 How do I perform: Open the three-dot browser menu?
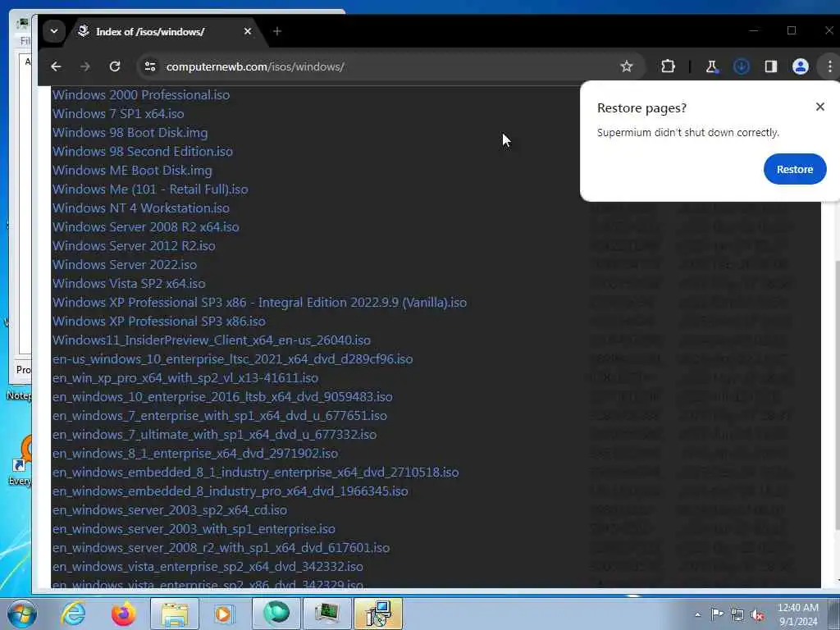830,66
